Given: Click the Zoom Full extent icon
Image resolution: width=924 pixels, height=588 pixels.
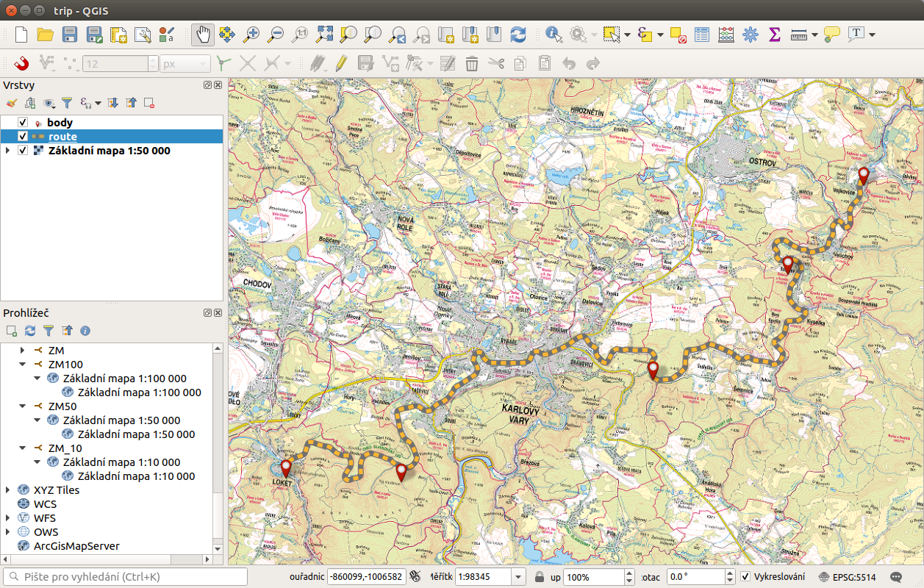Looking at the screenshot, I should point(324,34).
